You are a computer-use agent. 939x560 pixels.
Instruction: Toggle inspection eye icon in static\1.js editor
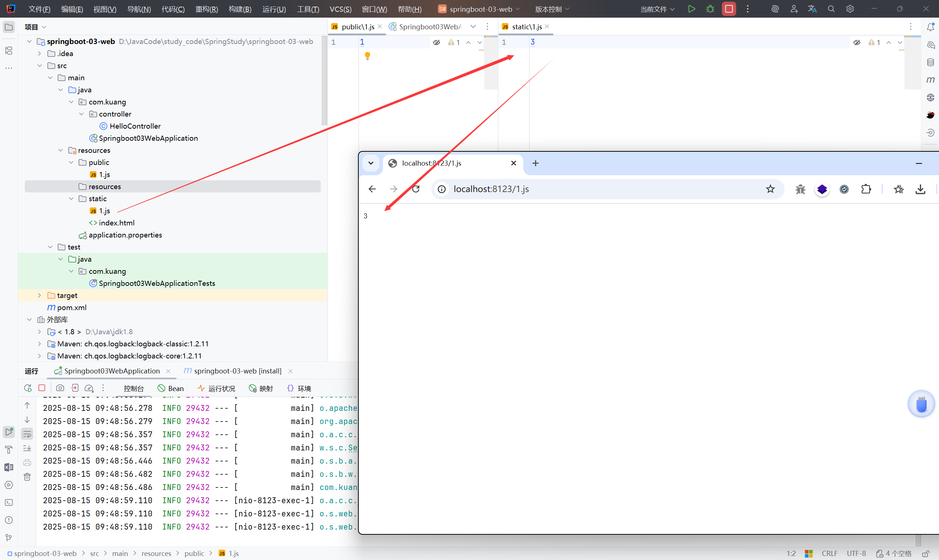point(857,42)
